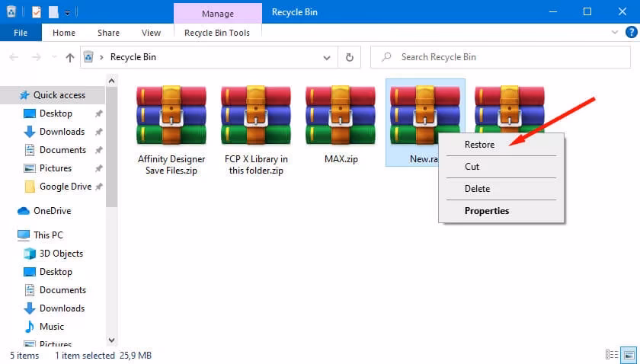
Task: Open Customize Quick Access Toolbar dropdown
Action: [68, 13]
